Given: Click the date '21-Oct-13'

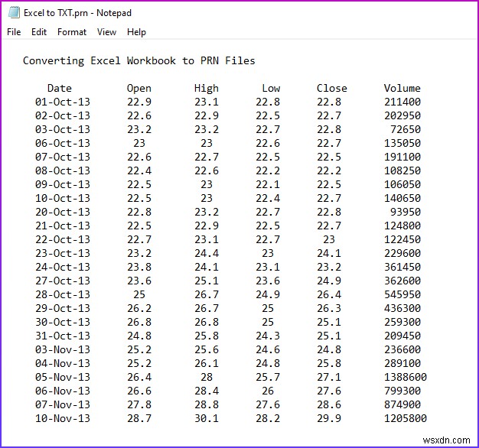Looking at the screenshot, I should tap(63, 226).
